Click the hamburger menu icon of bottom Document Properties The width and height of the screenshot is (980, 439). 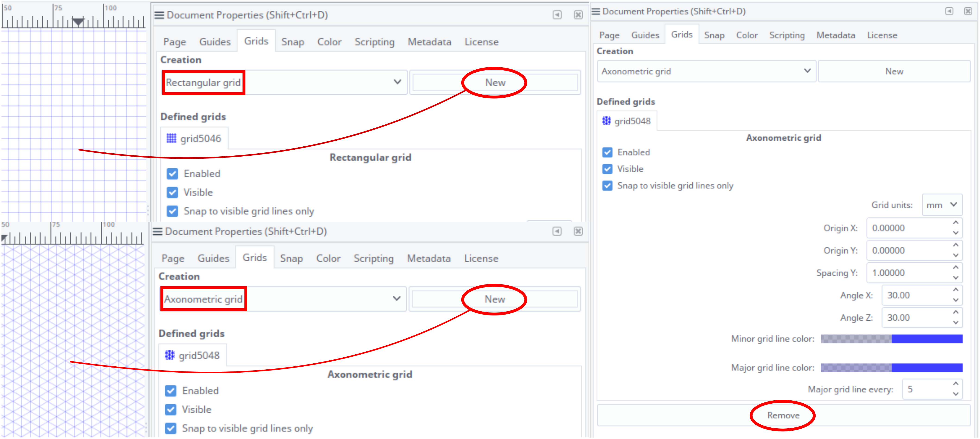[x=157, y=232]
